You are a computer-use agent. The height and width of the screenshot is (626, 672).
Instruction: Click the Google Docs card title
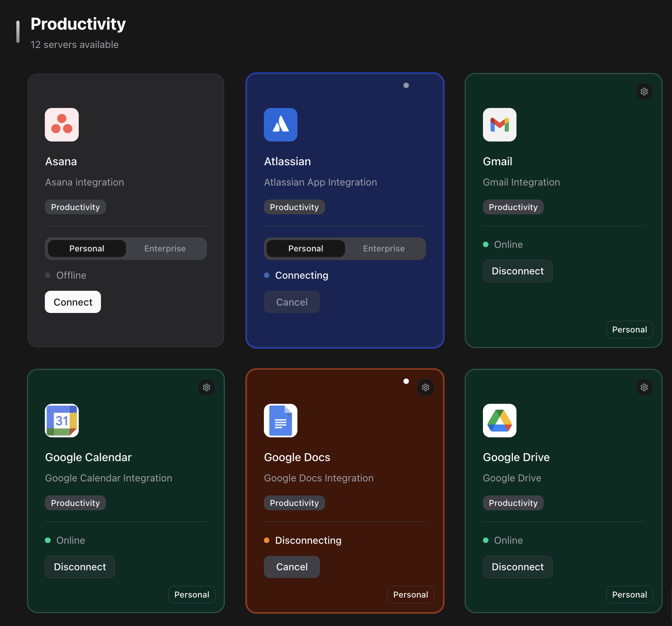tap(297, 457)
